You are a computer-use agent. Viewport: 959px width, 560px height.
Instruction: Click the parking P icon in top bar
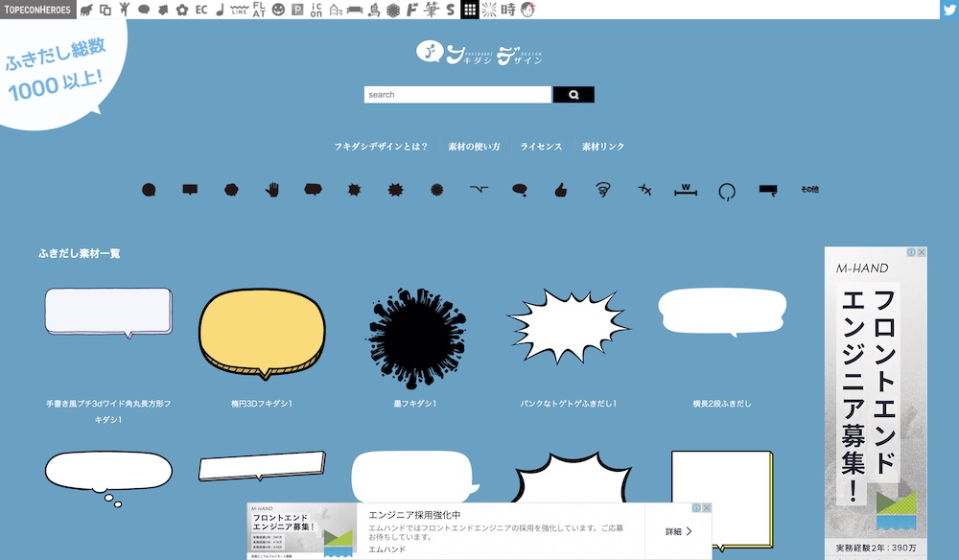coord(297,10)
